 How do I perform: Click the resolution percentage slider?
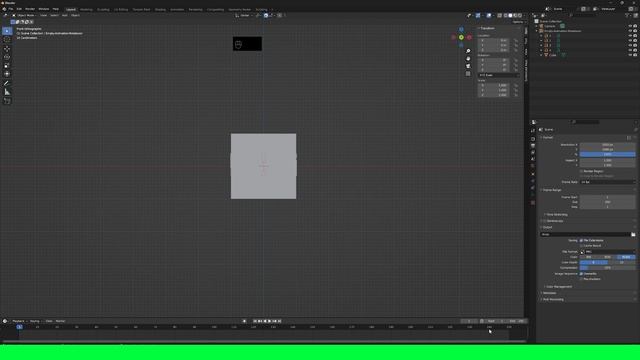607,155
